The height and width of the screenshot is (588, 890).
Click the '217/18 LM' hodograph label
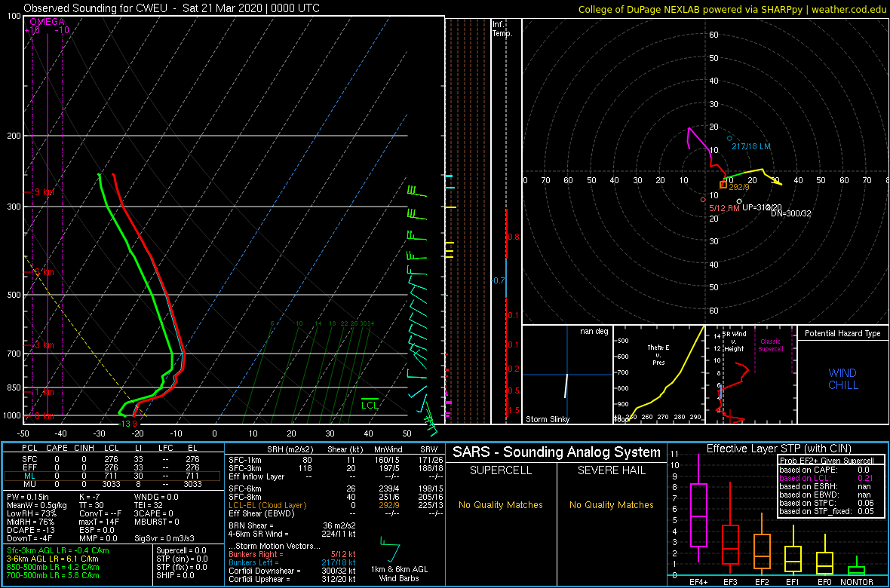point(753,146)
